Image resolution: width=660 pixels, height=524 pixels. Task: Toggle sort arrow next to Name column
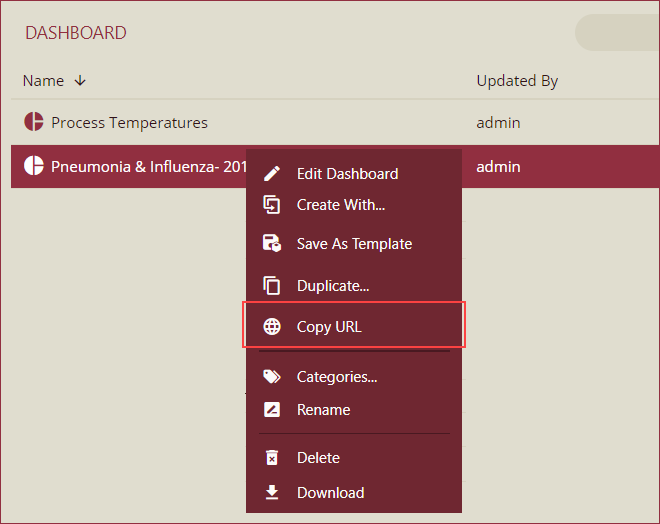coord(80,80)
